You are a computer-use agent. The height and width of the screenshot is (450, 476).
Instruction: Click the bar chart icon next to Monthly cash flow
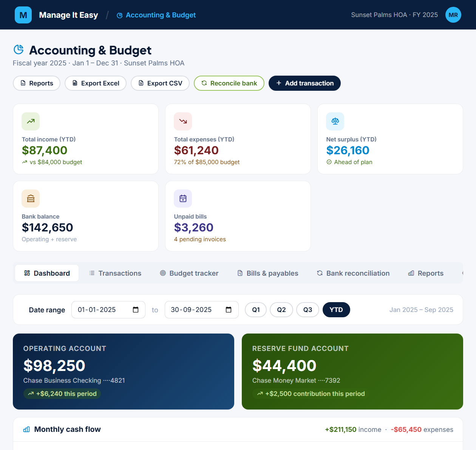[26, 429]
